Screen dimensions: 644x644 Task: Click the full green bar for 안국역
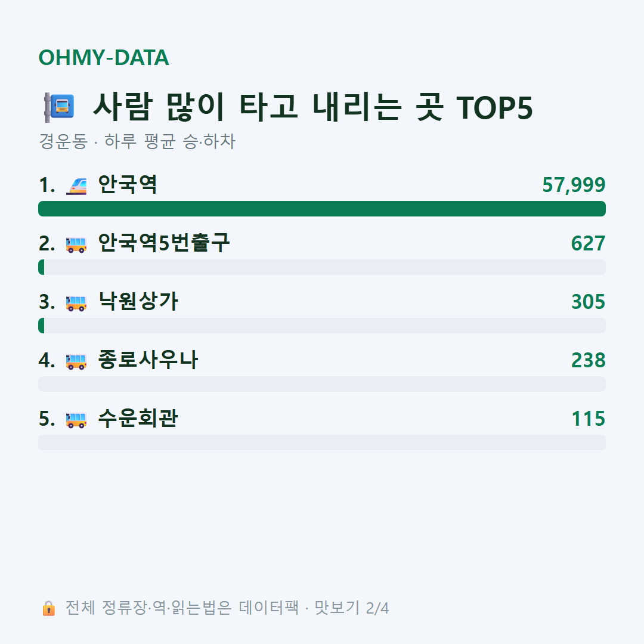click(x=322, y=209)
